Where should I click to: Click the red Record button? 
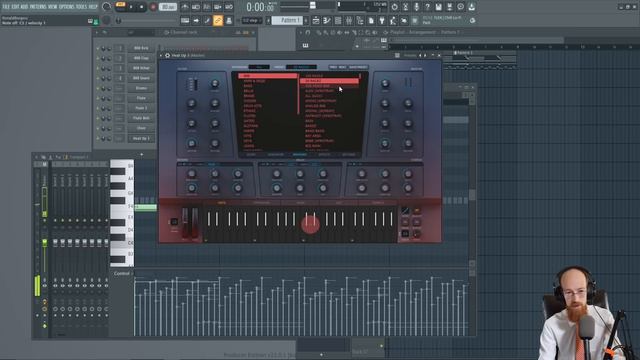[x=153, y=7]
